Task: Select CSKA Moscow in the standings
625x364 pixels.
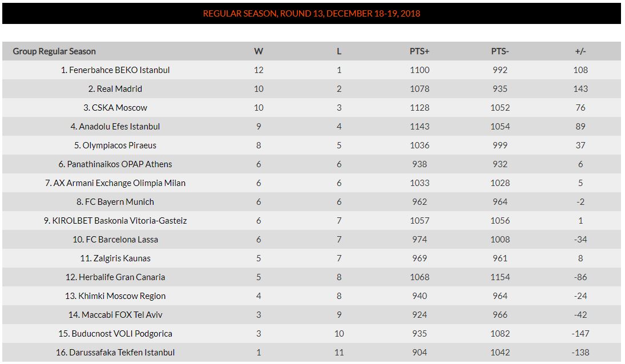Action: tap(115, 107)
